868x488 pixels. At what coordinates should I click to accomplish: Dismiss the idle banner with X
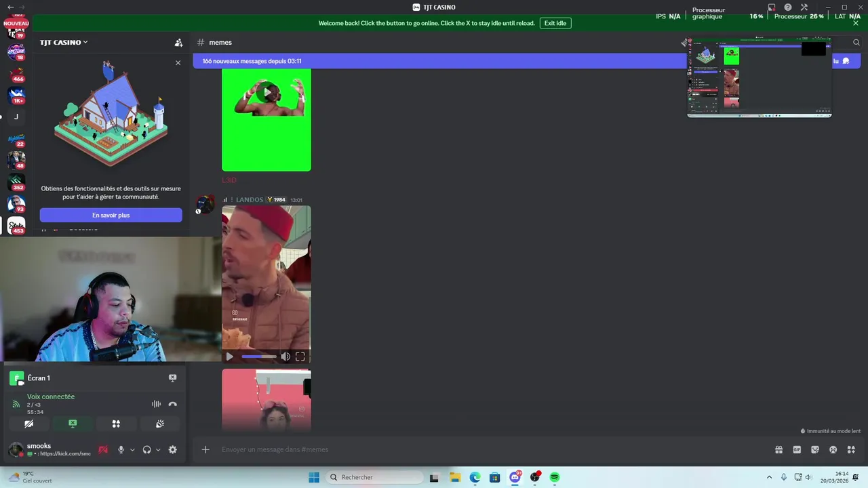[856, 23]
